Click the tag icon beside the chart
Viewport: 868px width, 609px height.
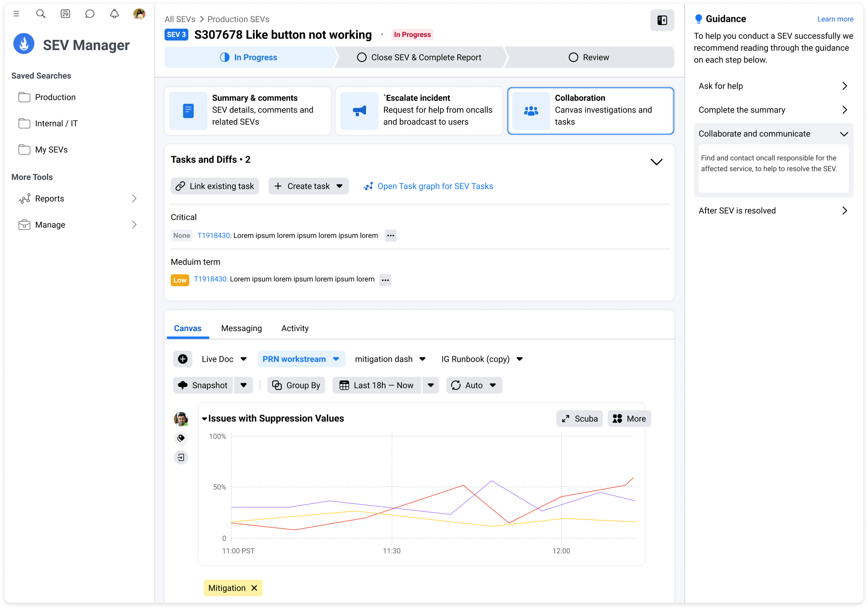(181, 438)
